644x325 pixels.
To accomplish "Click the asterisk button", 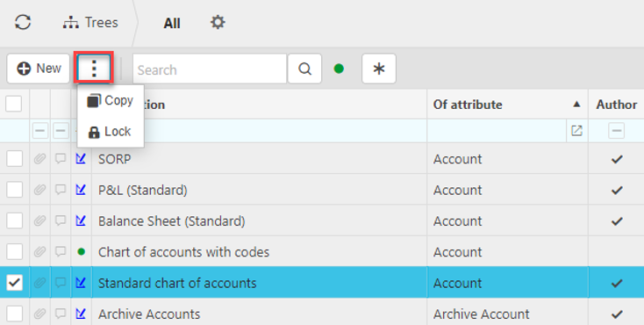I will (379, 69).
